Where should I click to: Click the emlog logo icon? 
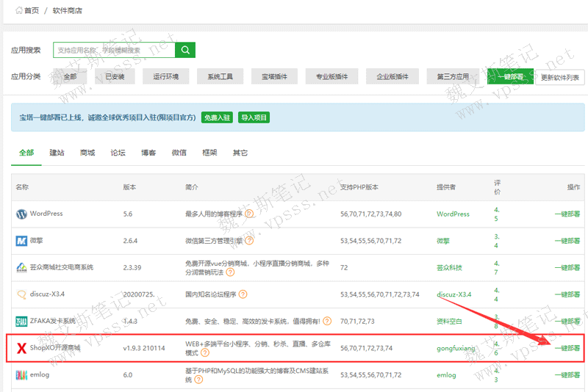pyautogui.click(x=21, y=375)
